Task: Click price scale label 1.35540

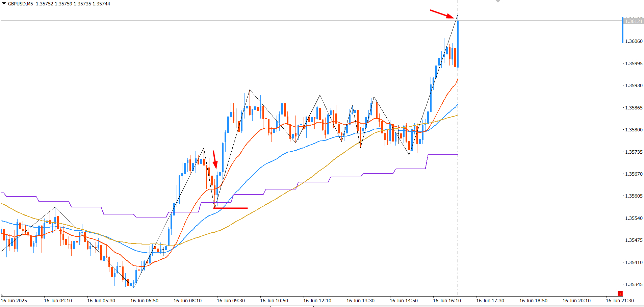Action: (x=634, y=218)
